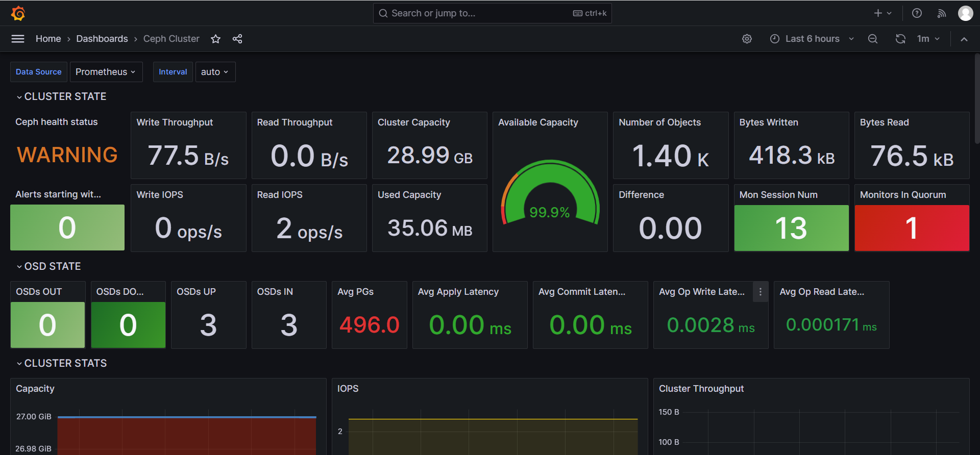This screenshot has height=455, width=980.
Task: Click the Avg PGs value 496.0
Action: 370,325
